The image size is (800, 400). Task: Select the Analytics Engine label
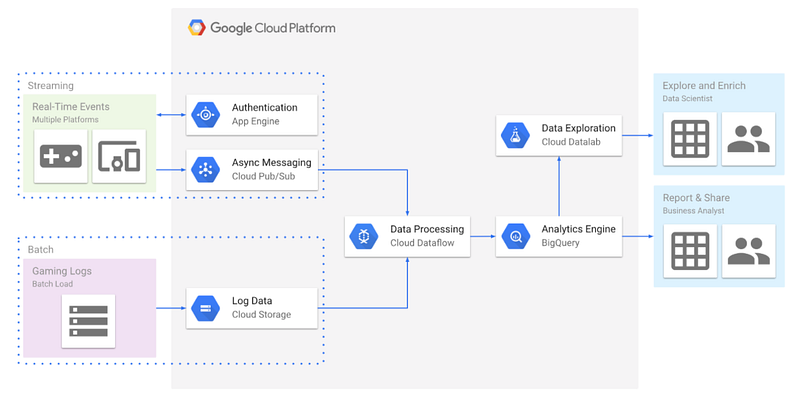579,229
